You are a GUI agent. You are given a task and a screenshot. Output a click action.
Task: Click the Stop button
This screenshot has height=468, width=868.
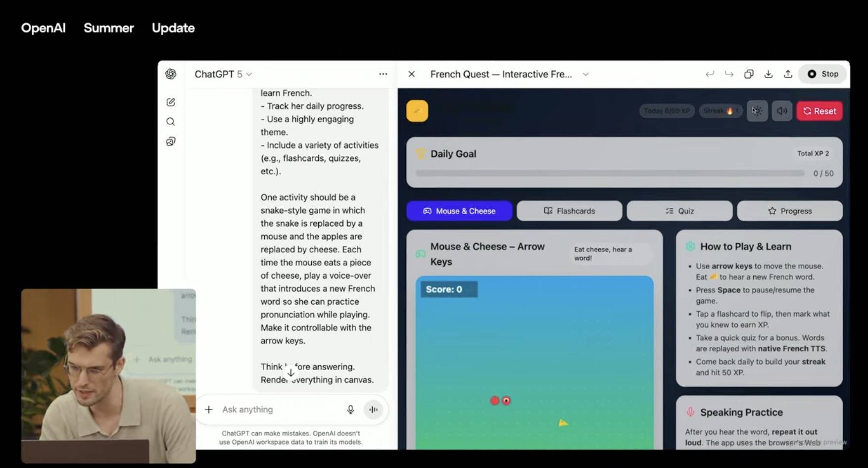tap(823, 74)
